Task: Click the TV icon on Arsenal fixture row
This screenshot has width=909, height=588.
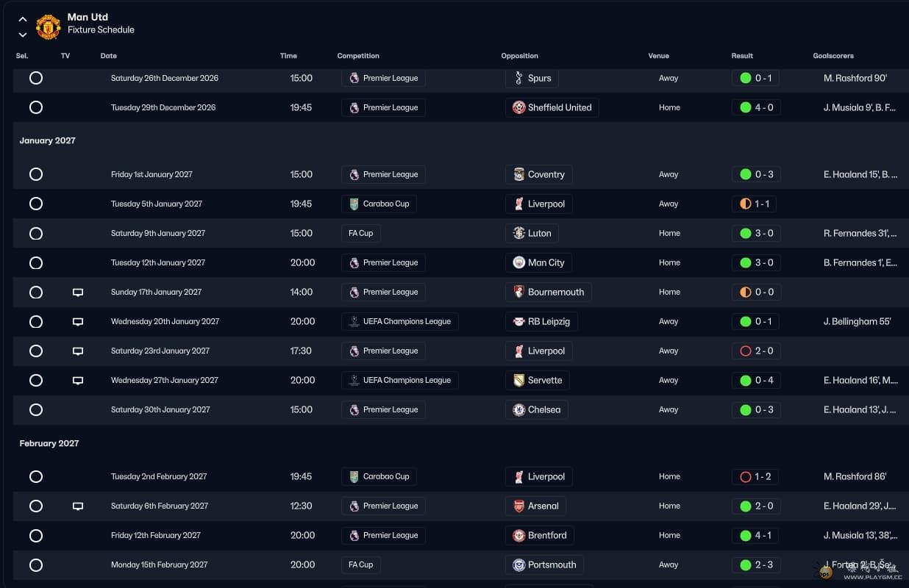Action: click(x=78, y=506)
